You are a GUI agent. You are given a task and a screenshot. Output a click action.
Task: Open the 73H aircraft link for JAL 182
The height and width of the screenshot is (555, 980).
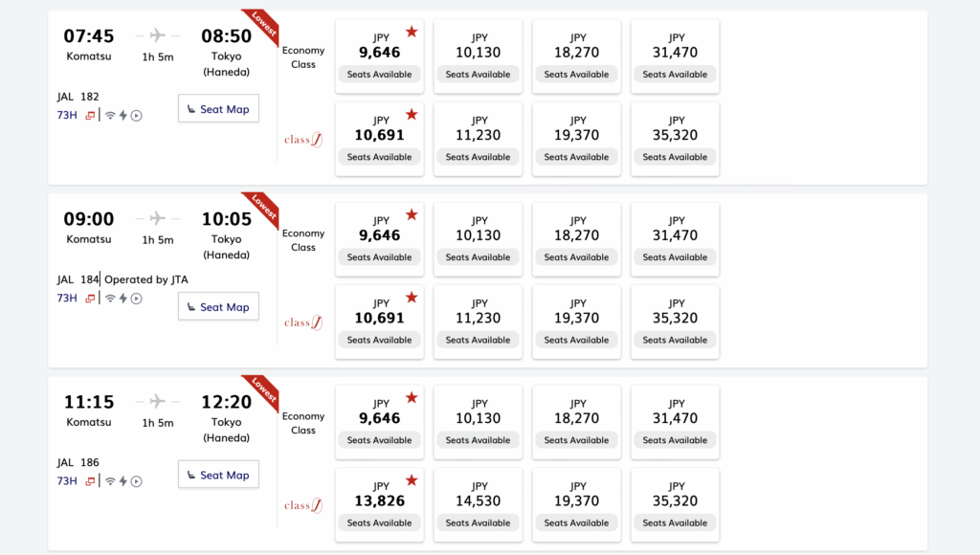[67, 115]
